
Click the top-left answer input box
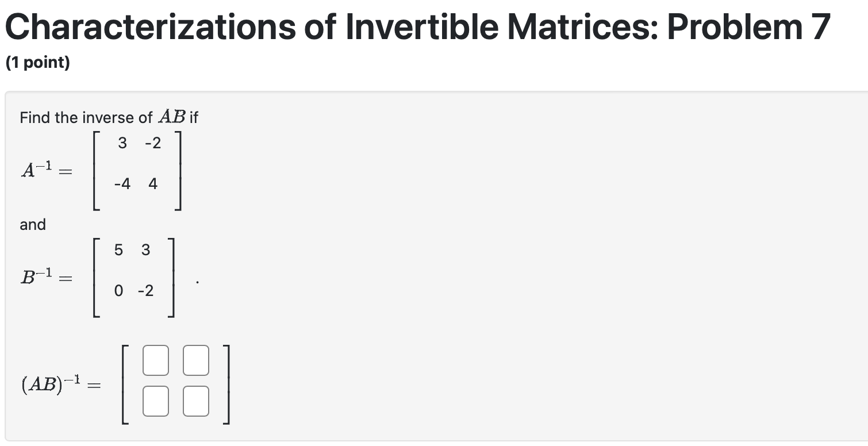[156, 360]
